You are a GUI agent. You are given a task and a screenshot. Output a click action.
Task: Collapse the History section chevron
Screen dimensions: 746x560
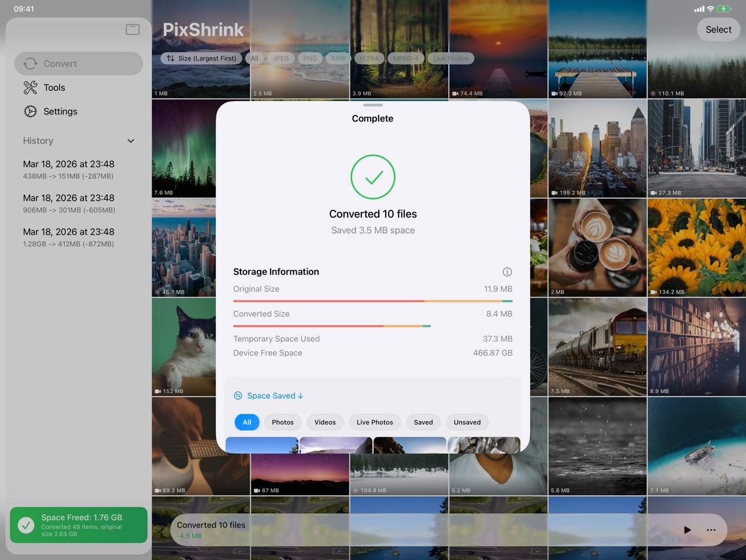(x=131, y=141)
